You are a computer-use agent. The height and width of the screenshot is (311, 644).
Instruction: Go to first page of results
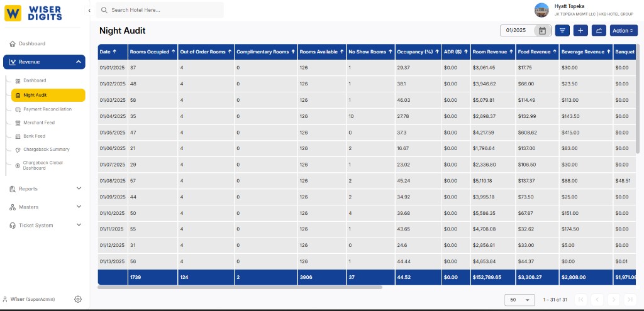[x=580, y=300]
